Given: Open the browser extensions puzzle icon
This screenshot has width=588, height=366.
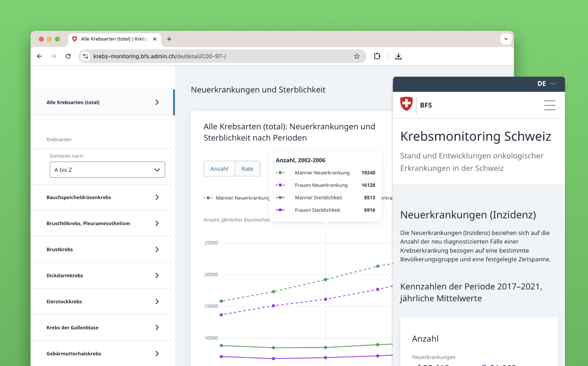Looking at the screenshot, I should (x=377, y=56).
